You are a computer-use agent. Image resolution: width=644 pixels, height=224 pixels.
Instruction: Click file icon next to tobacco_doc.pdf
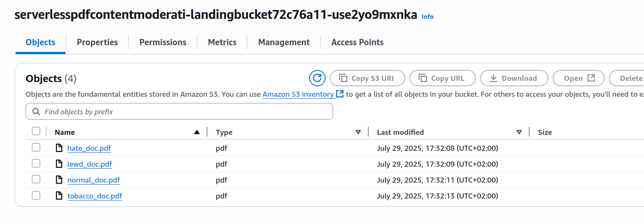[59, 196]
